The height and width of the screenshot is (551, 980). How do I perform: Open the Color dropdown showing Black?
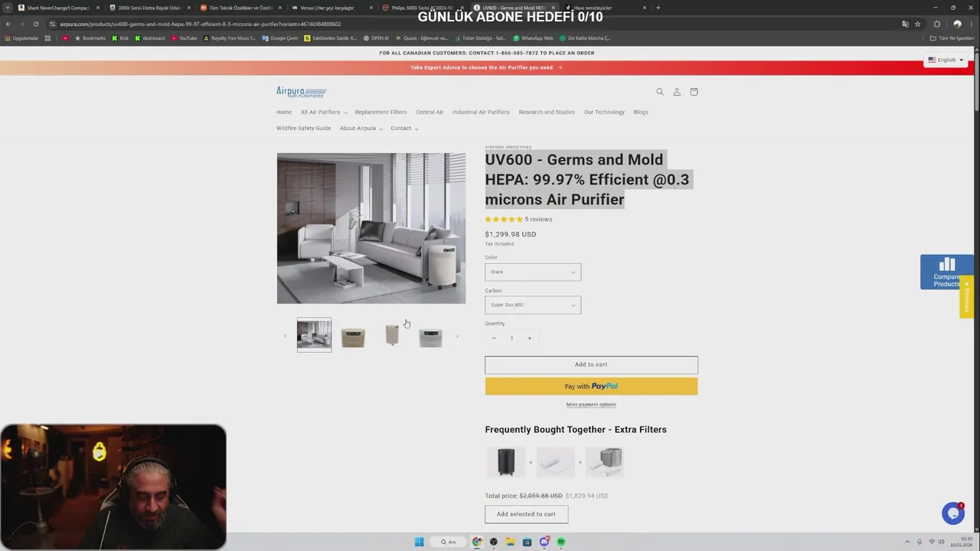click(533, 272)
